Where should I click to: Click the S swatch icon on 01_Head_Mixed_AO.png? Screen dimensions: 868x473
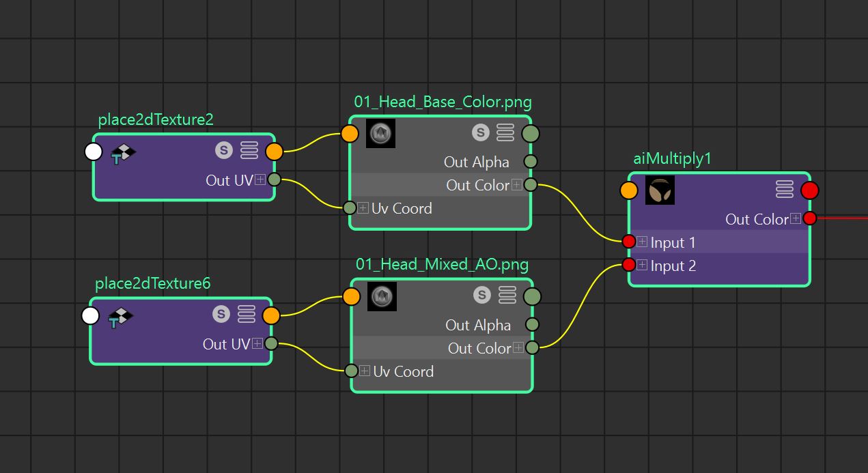point(482,295)
